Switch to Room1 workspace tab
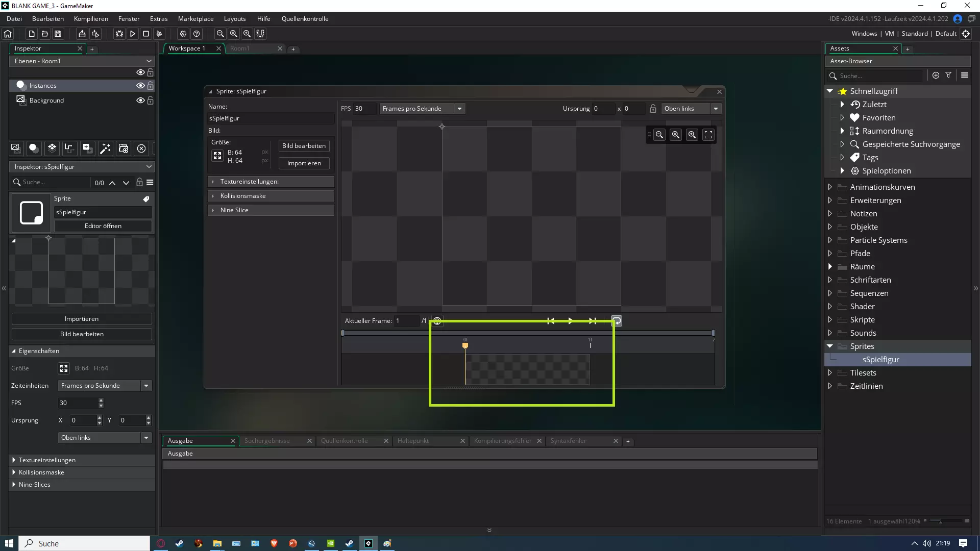Screen dimensions: 980x551 click(240, 48)
